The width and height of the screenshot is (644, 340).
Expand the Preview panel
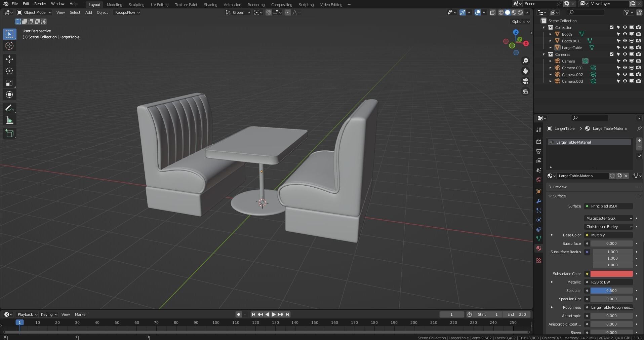pyautogui.click(x=560, y=187)
